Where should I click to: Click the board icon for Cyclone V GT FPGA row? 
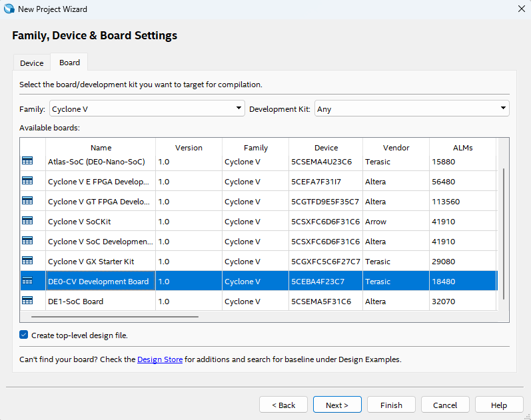click(x=27, y=201)
